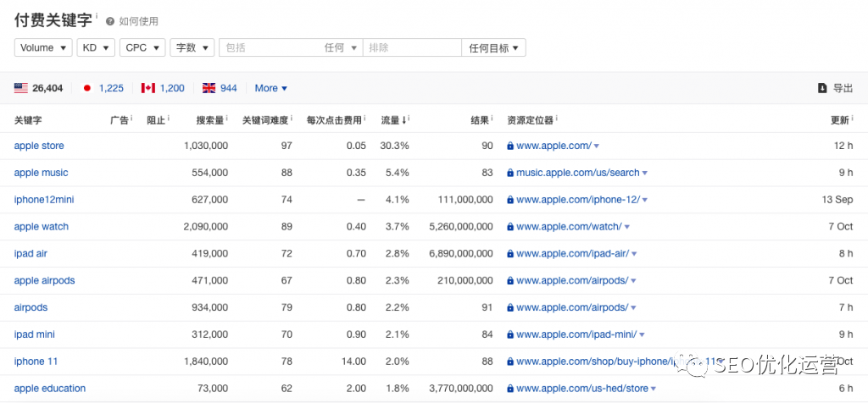Open the CPC filter dropdown

pos(142,47)
